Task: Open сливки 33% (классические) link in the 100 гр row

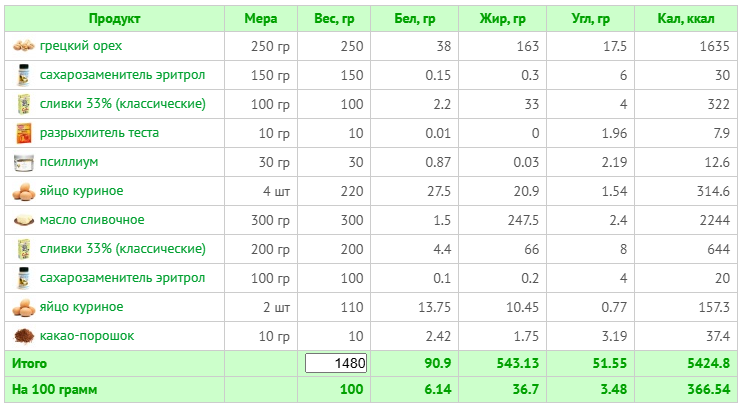Action: (123, 104)
